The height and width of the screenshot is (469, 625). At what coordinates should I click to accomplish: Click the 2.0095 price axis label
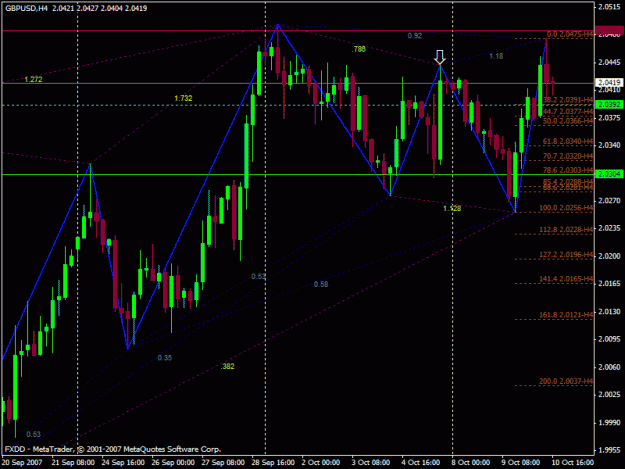click(x=609, y=339)
